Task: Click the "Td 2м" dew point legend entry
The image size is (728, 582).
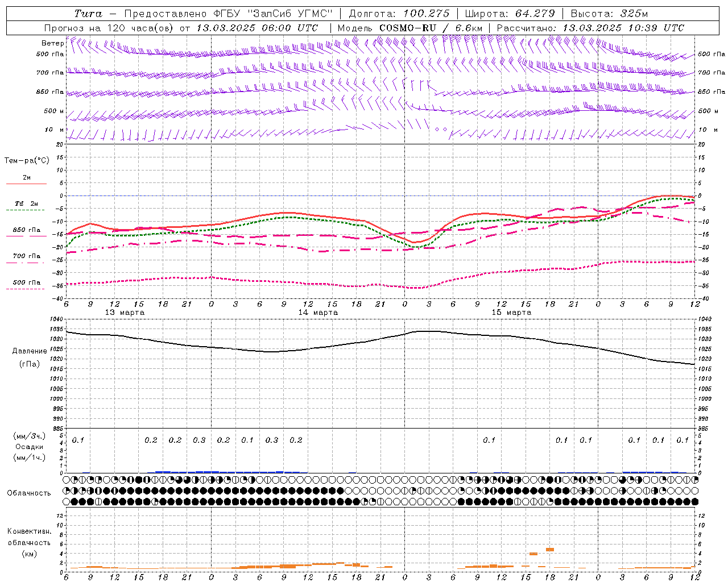Action: (x=27, y=203)
